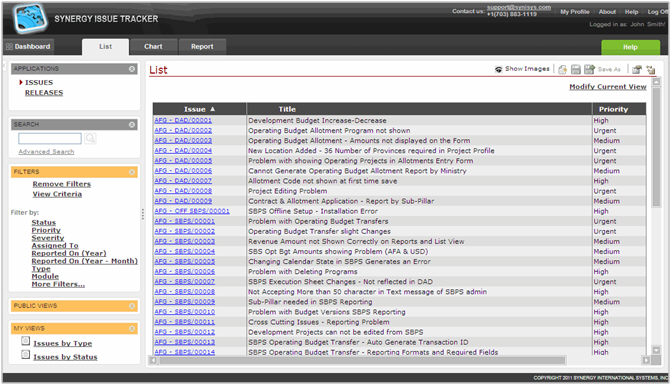672x385 pixels.
Task: Click Remove Filters link
Action: 62,184
